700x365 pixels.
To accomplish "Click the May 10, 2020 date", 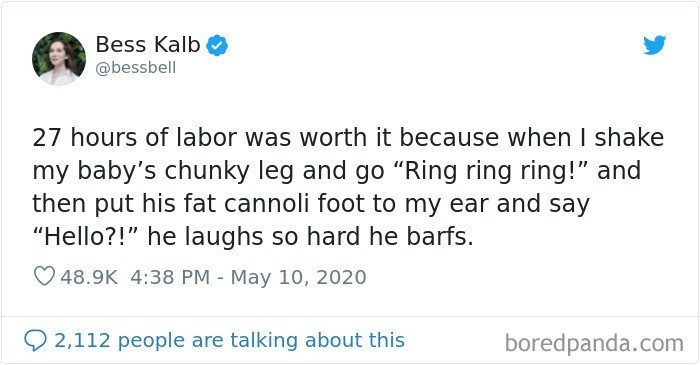I will coord(298,277).
